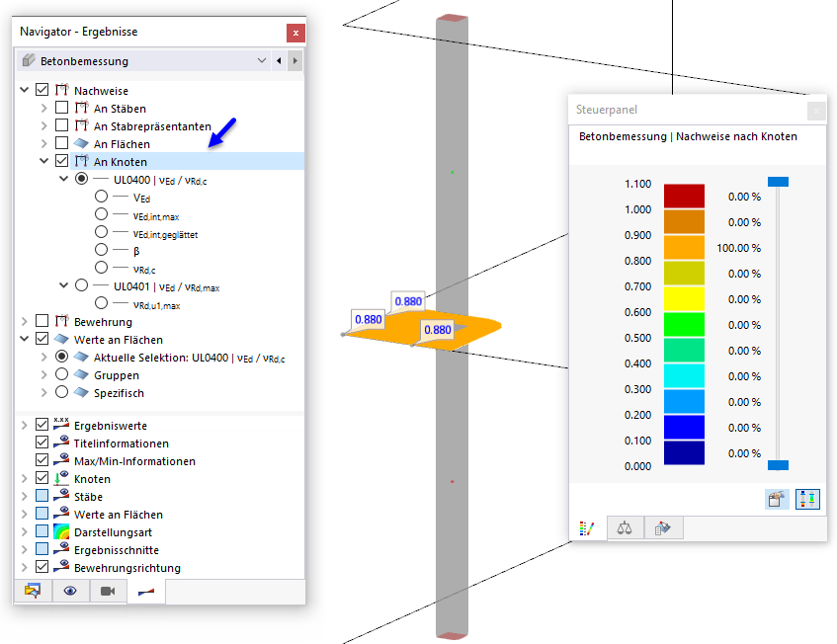Expand the Bewehrung node
This screenshot has height=644, width=837.
[24, 321]
